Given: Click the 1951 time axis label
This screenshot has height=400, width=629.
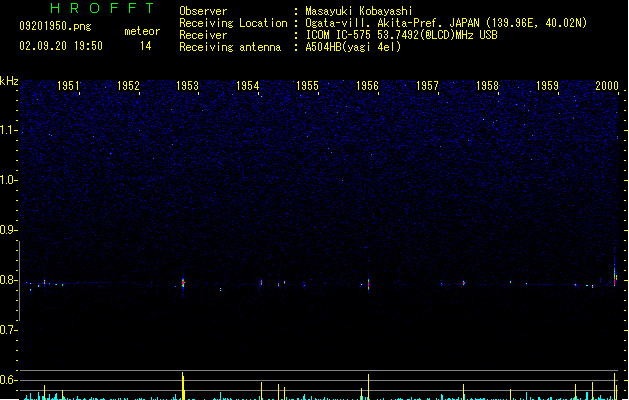Looking at the screenshot, I should click(68, 86).
